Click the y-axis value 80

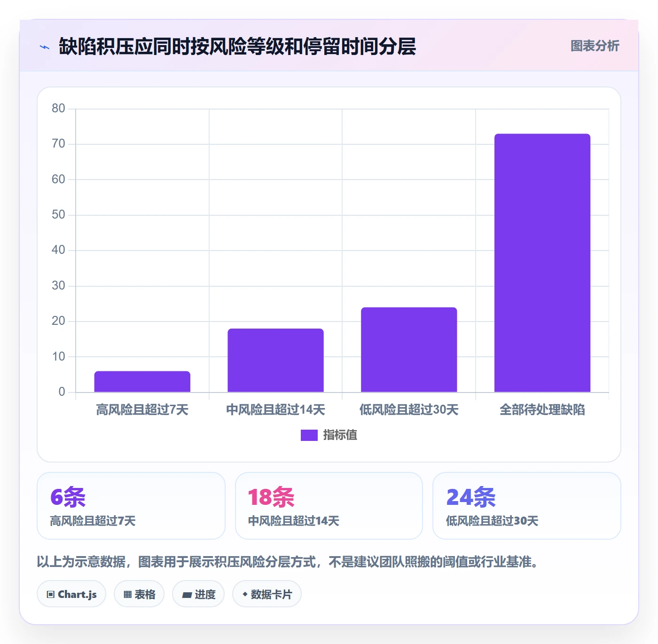tap(58, 109)
